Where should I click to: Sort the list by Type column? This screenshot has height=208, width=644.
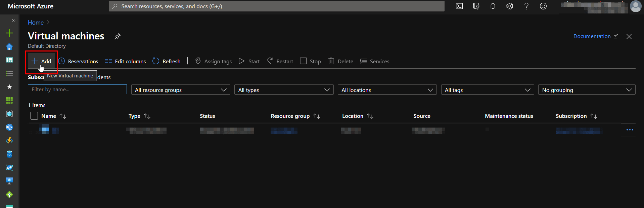point(139,116)
